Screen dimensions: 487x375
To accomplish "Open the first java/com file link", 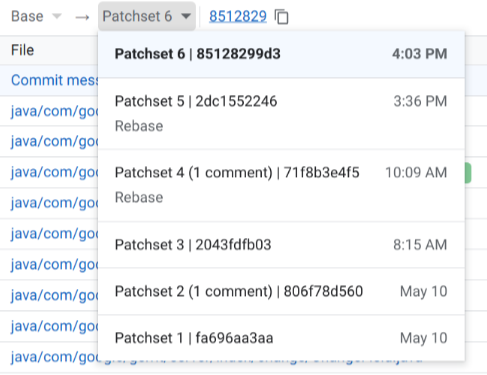I will tap(55, 111).
